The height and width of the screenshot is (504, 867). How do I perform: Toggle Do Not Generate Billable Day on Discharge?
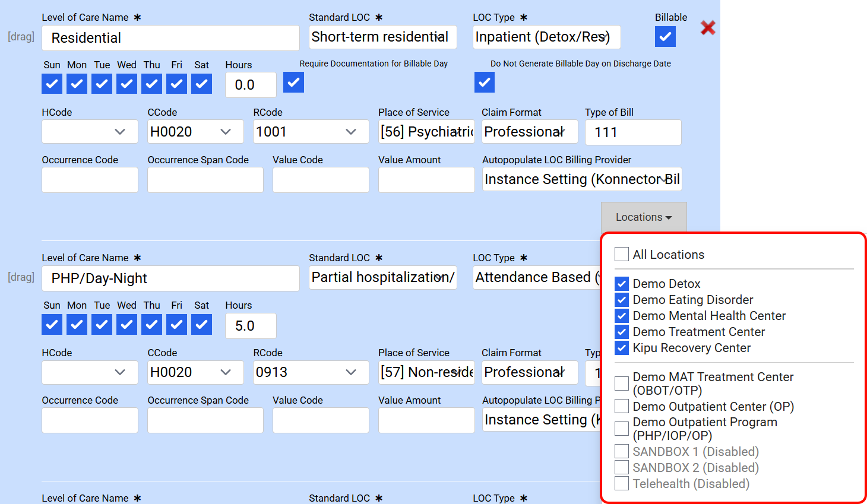(x=485, y=83)
